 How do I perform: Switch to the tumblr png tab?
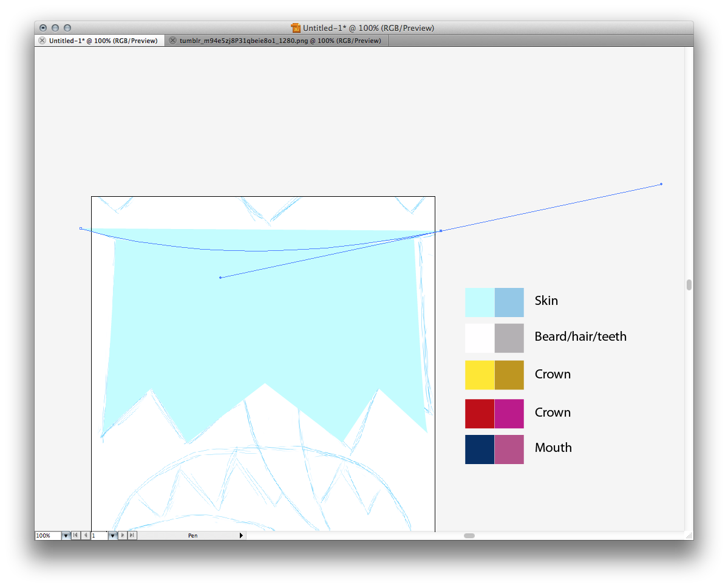point(280,41)
